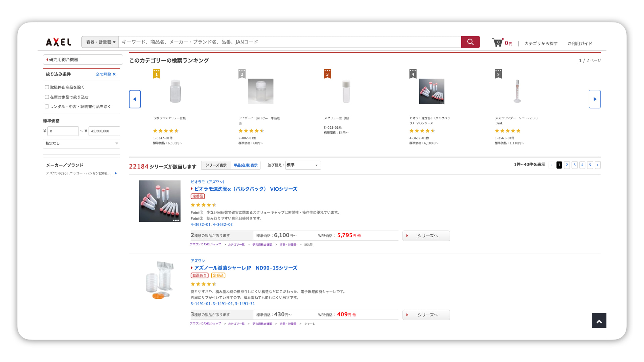Check 取扱停止商品を除く
The width and height of the screenshot is (644, 362).
tap(47, 87)
